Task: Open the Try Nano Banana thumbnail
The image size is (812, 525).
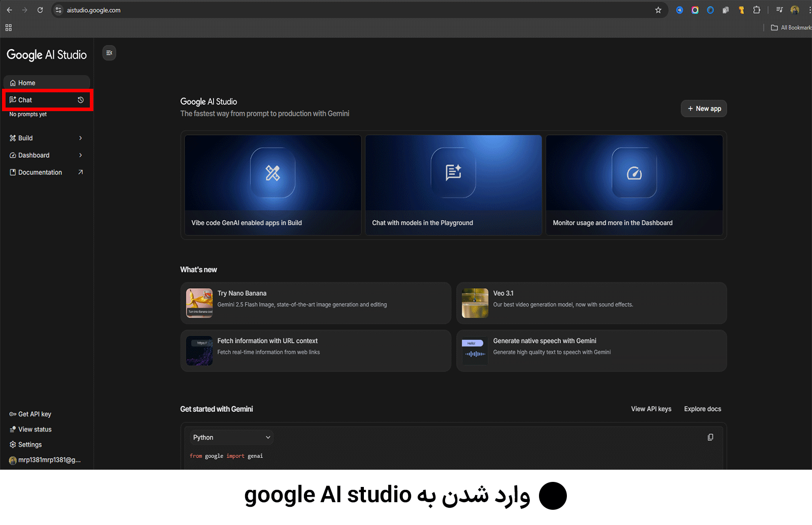Action: pyautogui.click(x=199, y=303)
